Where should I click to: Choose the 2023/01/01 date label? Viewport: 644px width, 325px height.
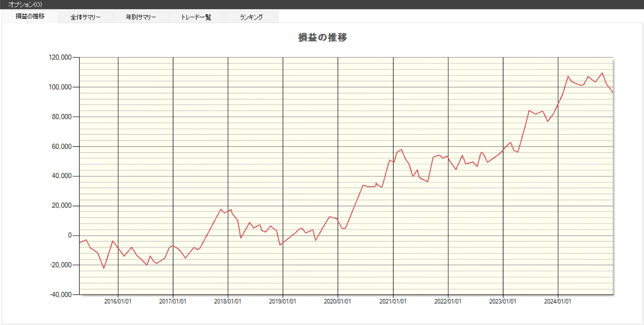point(503,301)
